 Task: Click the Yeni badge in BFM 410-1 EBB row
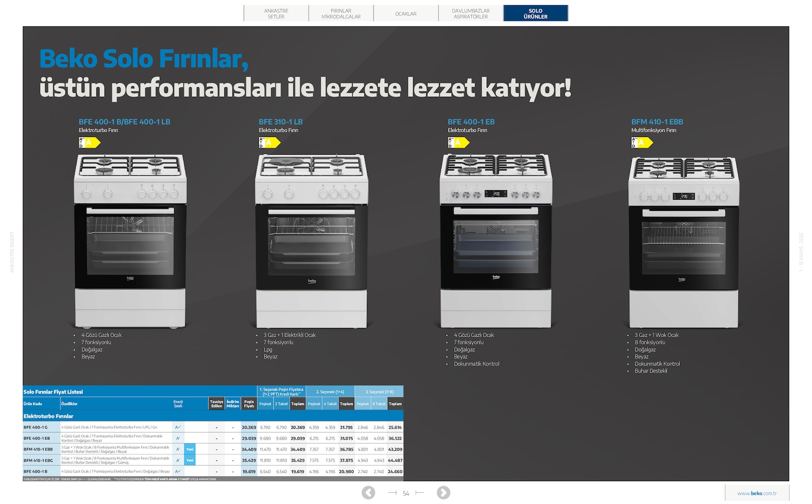pos(190,449)
